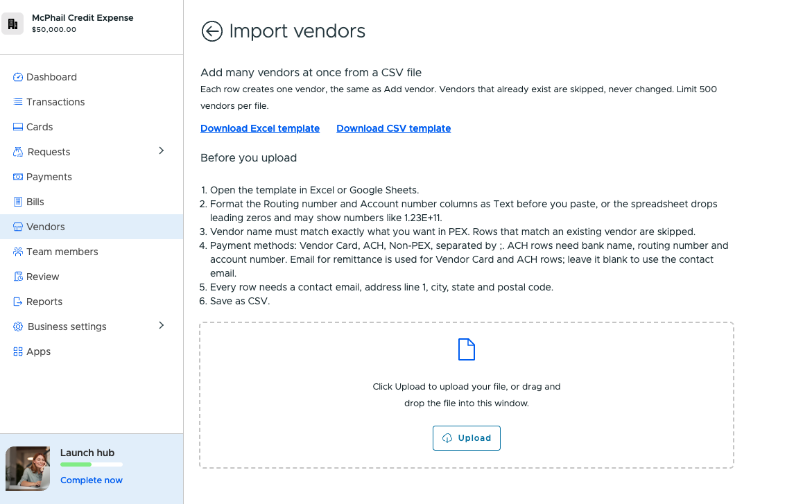
Task: Click the Reports export icon
Action: (17, 302)
